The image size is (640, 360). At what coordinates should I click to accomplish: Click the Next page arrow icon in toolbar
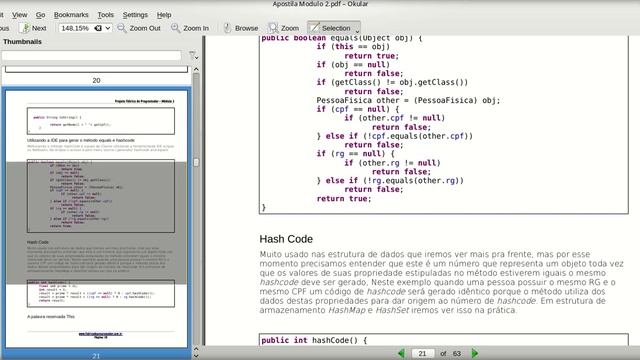pos(25,28)
